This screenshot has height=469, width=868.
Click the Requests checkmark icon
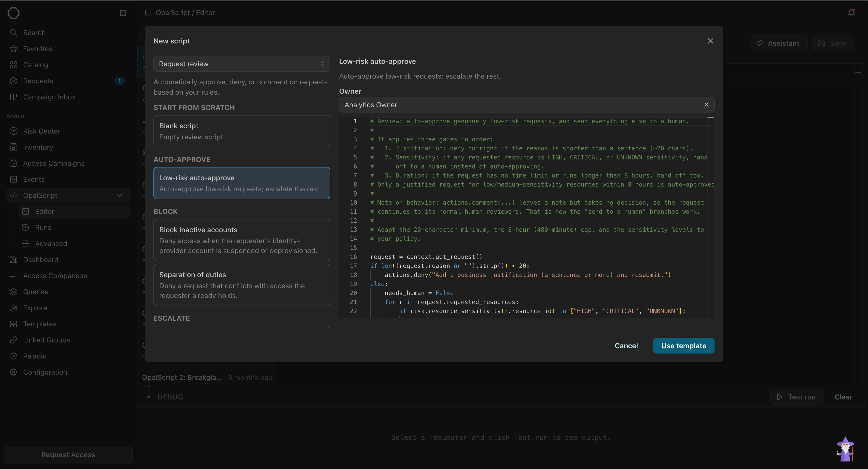click(14, 81)
